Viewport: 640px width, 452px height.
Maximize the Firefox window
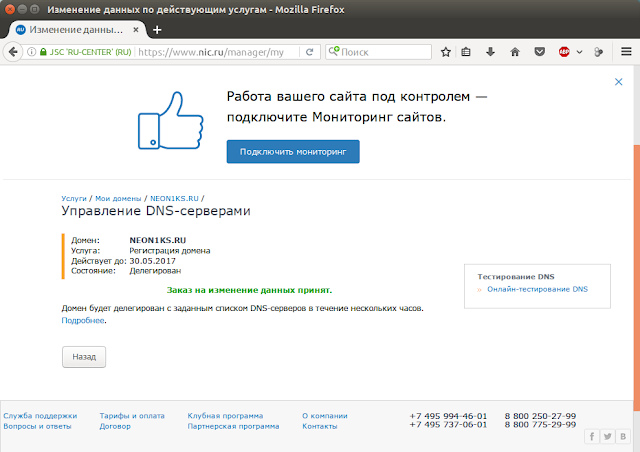tap(35, 9)
